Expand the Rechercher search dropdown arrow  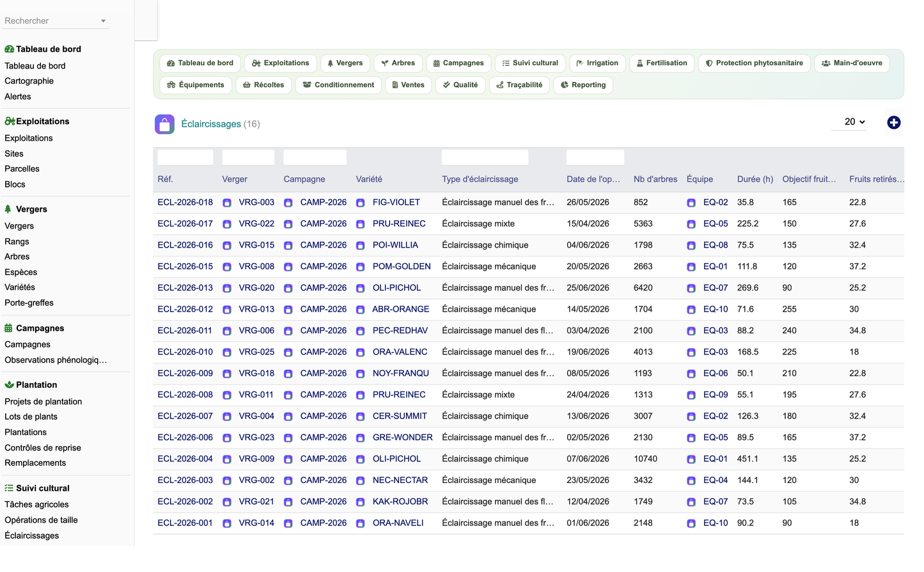point(103,21)
